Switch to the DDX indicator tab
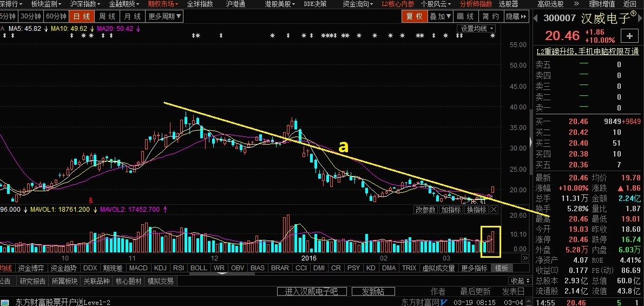This screenshot has height=306, width=644. [90, 268]
